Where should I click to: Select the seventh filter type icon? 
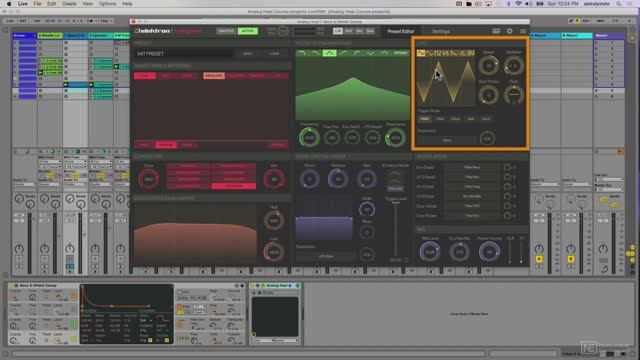[384, 53]
